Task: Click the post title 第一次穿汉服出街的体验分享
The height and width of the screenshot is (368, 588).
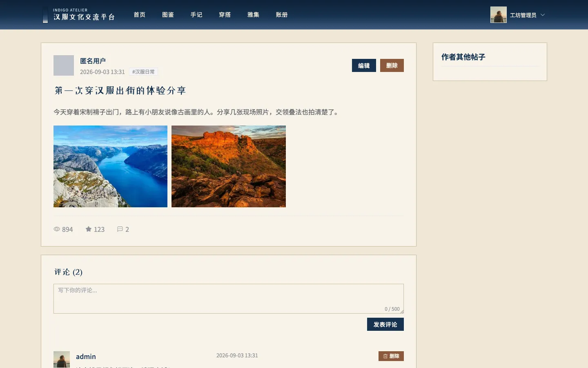Action: (120, 90)
